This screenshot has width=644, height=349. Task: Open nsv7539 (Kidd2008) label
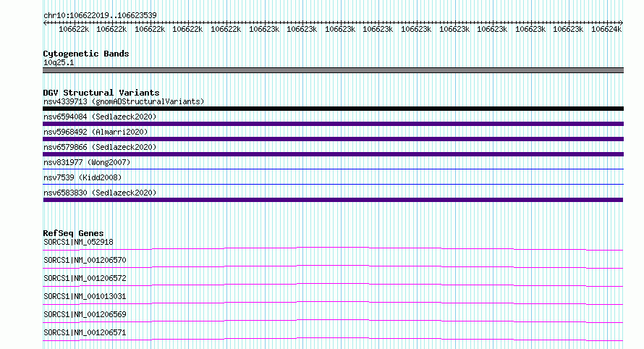pyautogui.click(x=82, y=177)
